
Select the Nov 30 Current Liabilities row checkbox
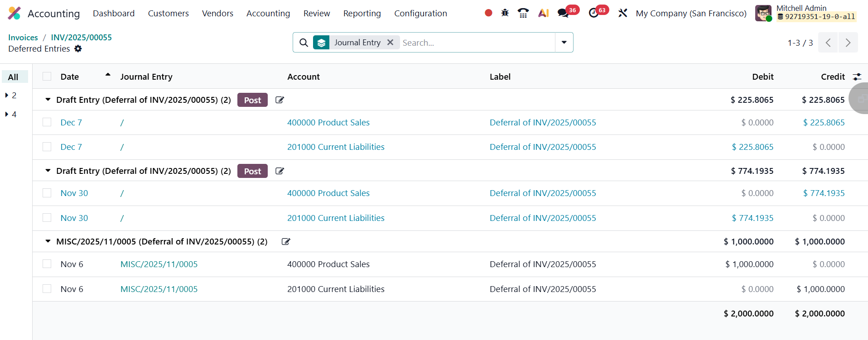pos(47,218)
